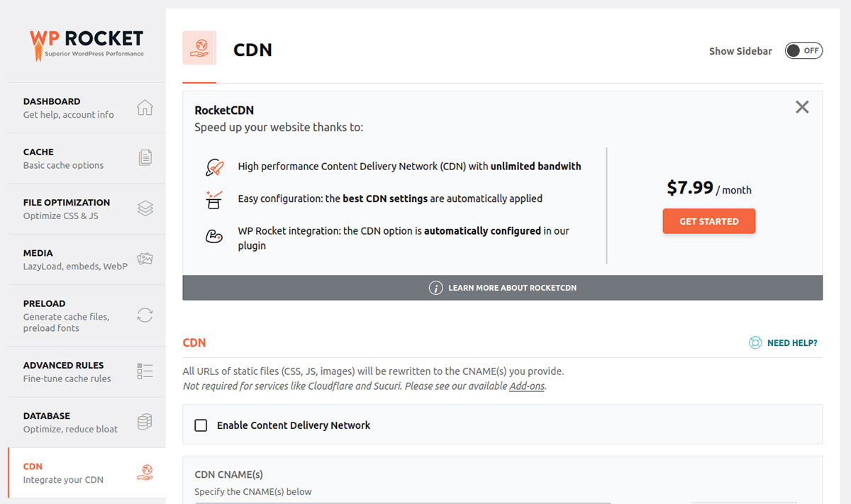This screenshot has height=504, width=851.
Task: Enable Content Delivery Network checkbox
Action: pyautogui.click(x=201, y=425)
